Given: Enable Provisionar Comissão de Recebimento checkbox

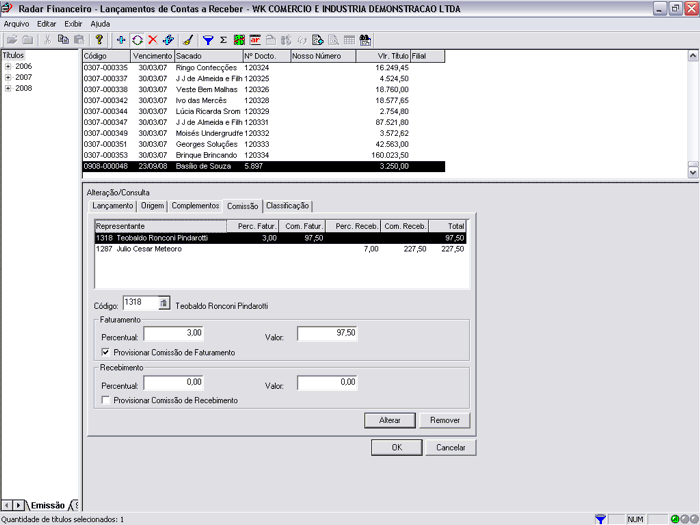Looking at the screenshot, I should tap(106, 400).
